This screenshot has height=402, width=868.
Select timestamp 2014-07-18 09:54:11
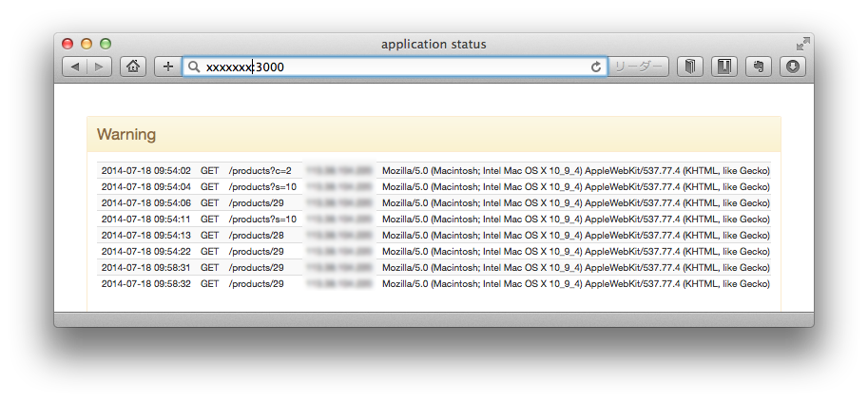click(146, 219)
